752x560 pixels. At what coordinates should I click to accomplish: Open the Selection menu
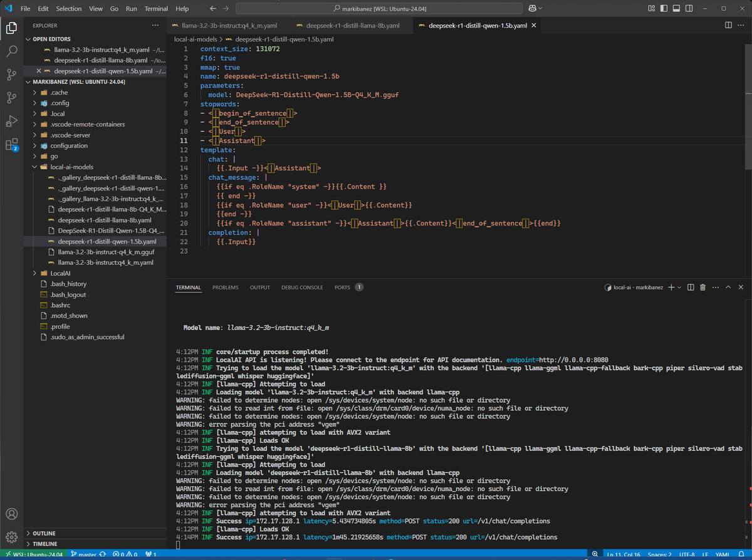pos(69,9)
